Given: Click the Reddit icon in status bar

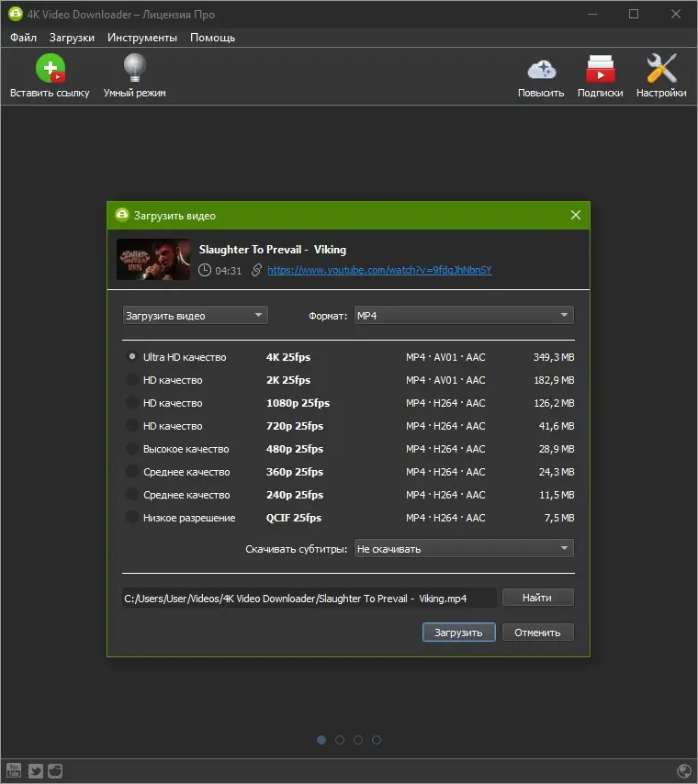Looking at the screenshot, I should point(55,770).
